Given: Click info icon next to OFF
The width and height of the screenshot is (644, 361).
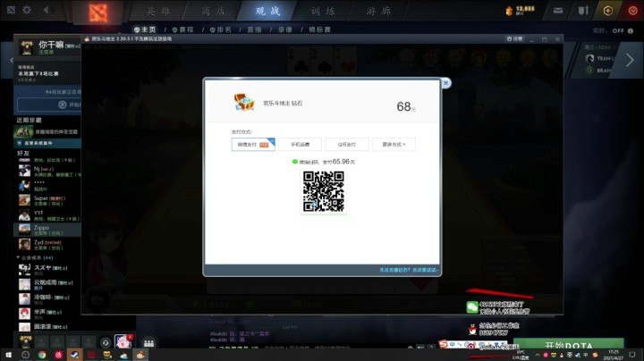Looking at the screenshot, I should pos(631,30).
